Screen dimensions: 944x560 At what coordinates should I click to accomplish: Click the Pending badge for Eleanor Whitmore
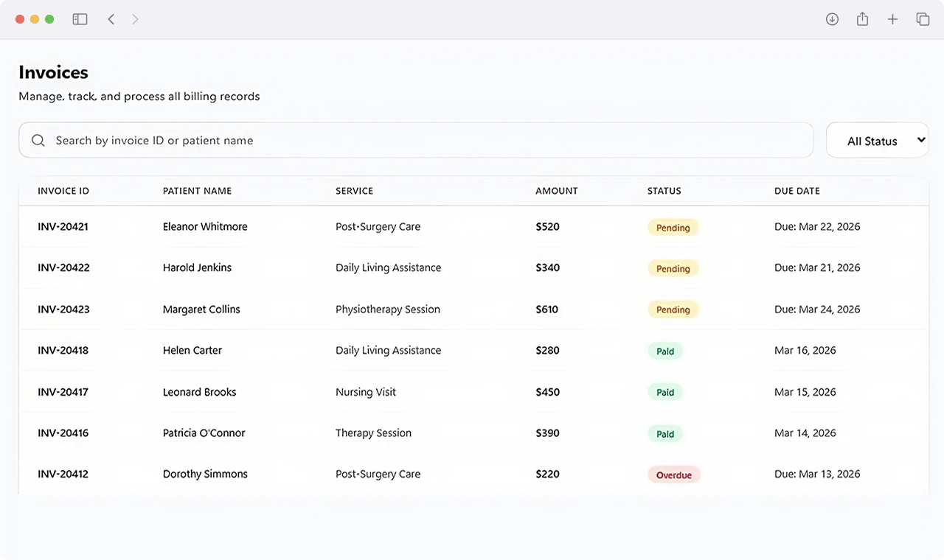point(673,228)
